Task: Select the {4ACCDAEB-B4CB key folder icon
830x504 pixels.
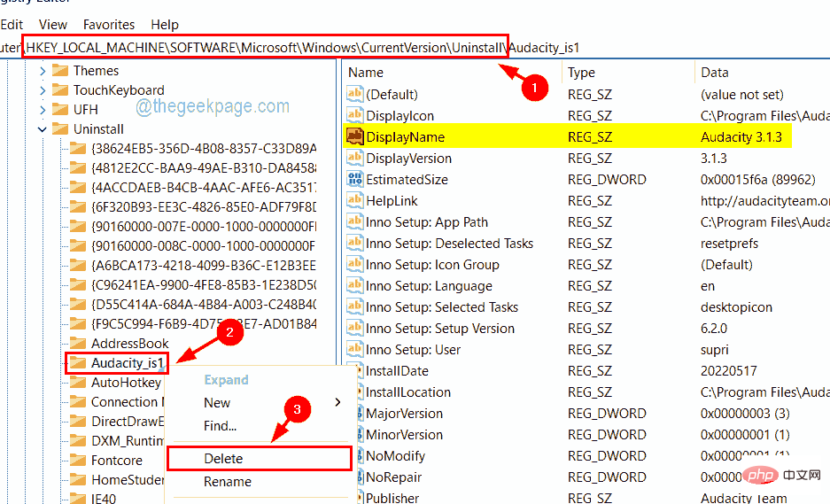Action: (78, 188)
